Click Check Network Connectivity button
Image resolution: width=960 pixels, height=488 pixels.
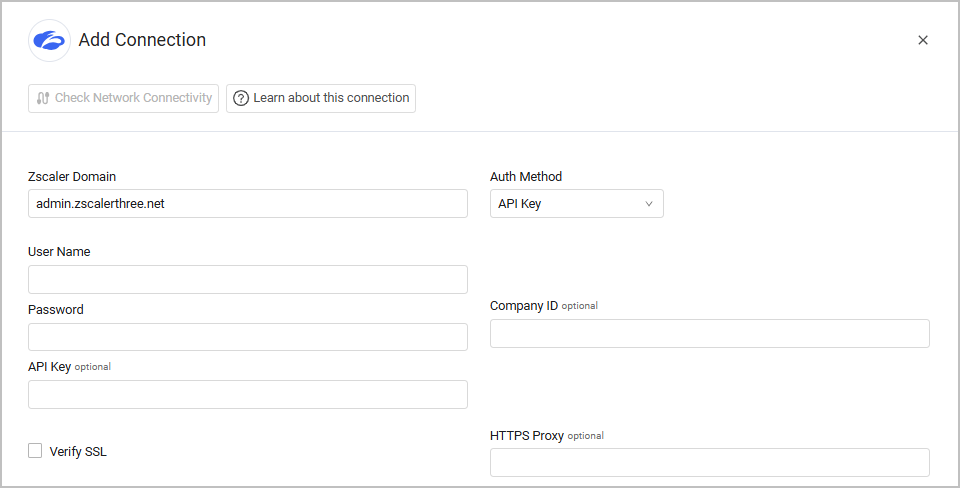[123, 98]
